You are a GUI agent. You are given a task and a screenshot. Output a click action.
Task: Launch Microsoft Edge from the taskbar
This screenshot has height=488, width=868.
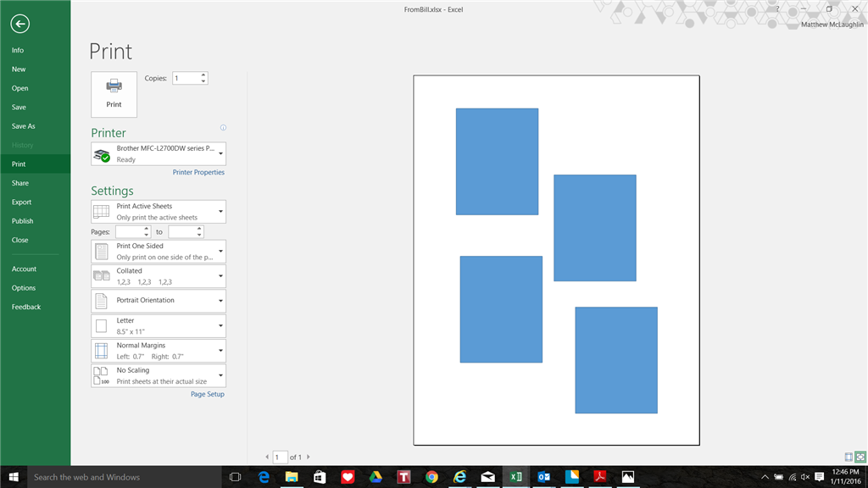(264, 477)
